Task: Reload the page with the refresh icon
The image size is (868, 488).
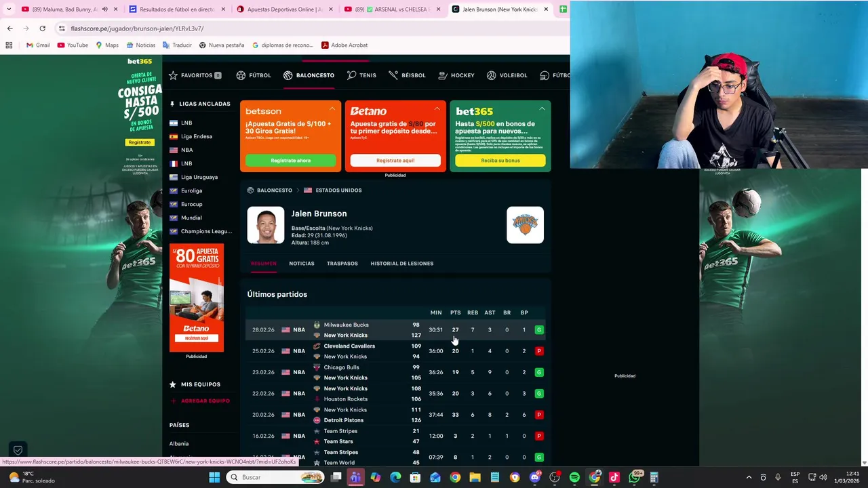Action: point(42,28)
